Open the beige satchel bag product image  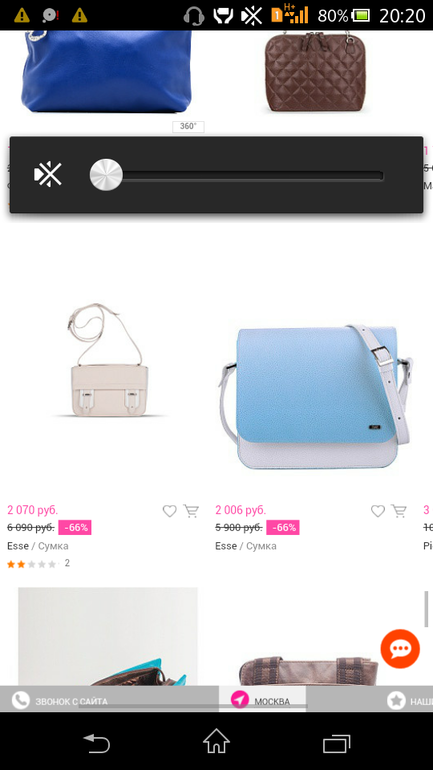[x=108, y=360]
